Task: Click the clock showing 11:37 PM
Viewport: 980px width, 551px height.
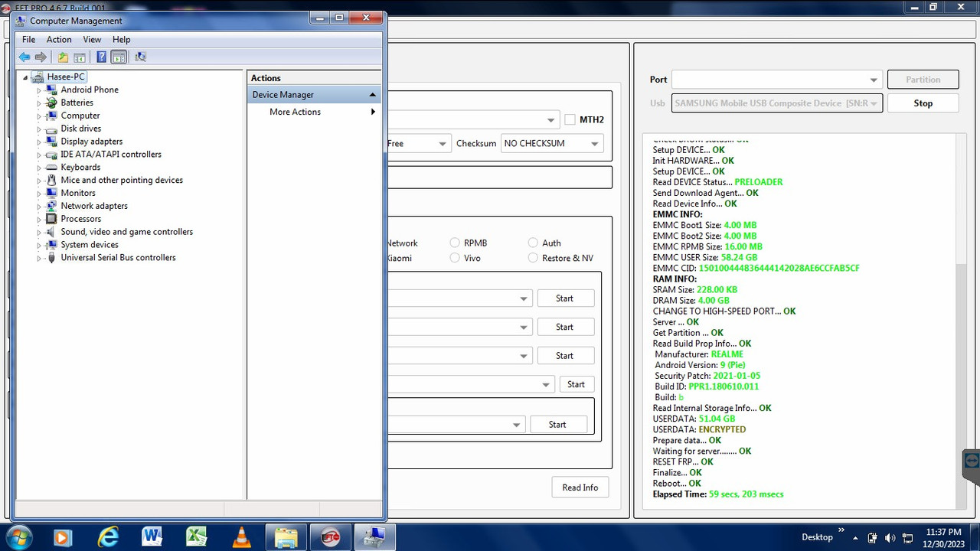Action: (943, 532)
